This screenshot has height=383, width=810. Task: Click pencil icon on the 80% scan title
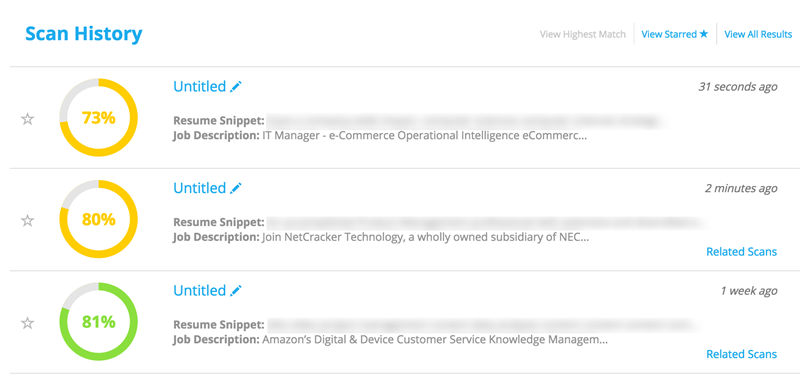236,188
